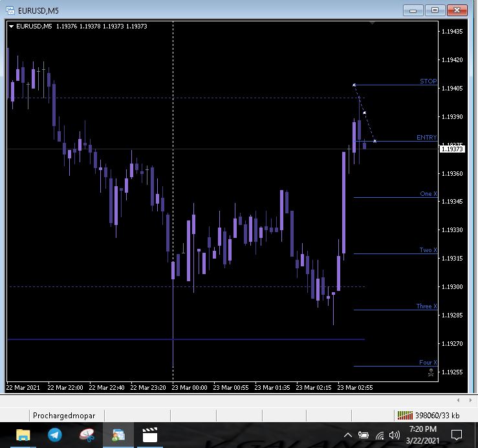Click the 22 Mar 22:00 time axis label
478x448 pixels.
(65, 388)
